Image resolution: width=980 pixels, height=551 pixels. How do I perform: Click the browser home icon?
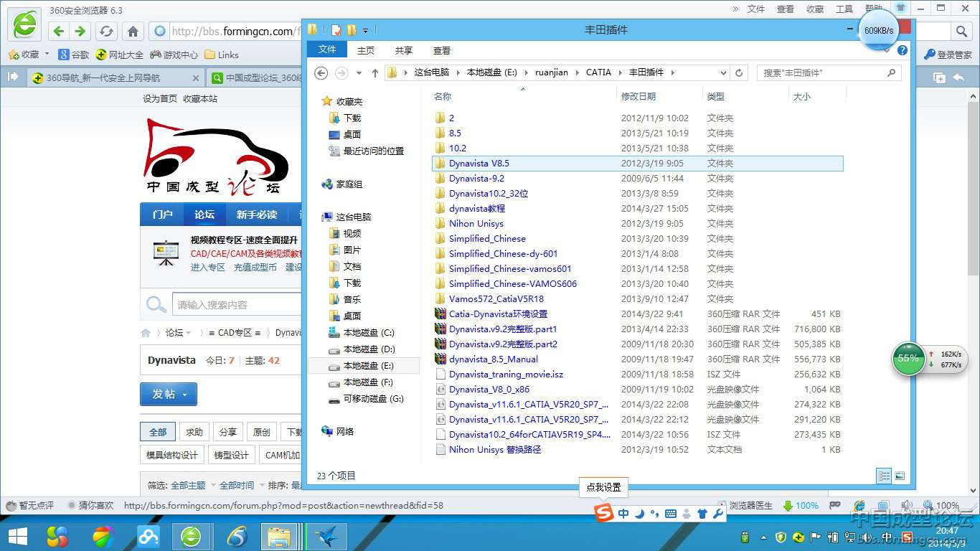tap(133, 31)
